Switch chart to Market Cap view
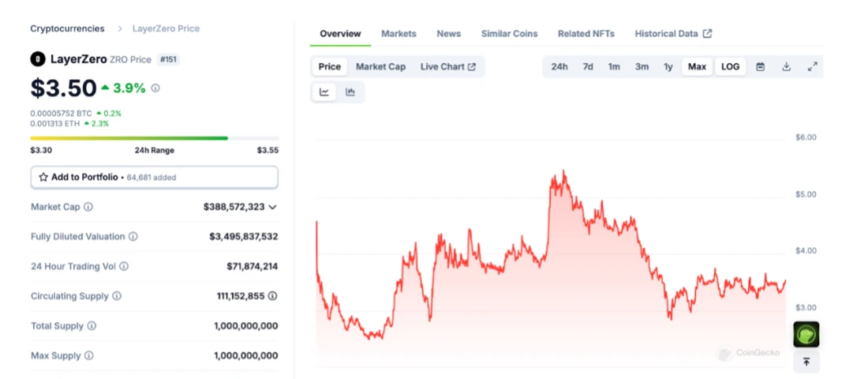The height and width of the screenshot is (379, 868). (380, 67)
